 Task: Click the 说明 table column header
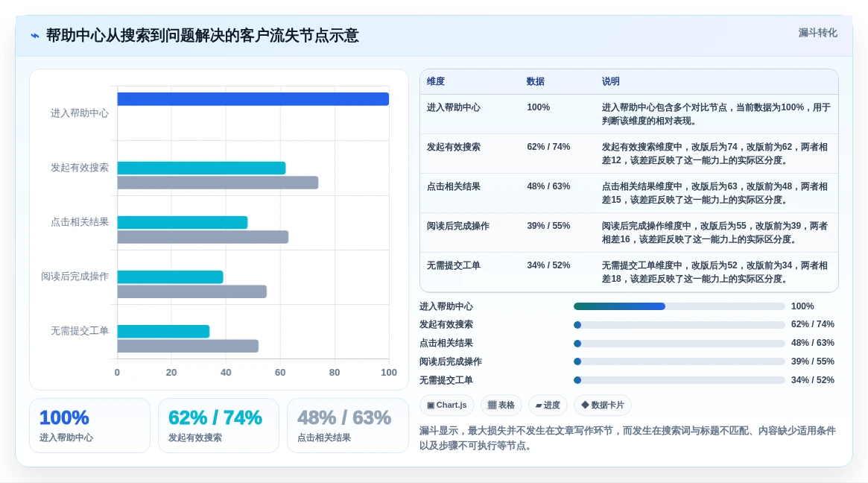point(611,81)
